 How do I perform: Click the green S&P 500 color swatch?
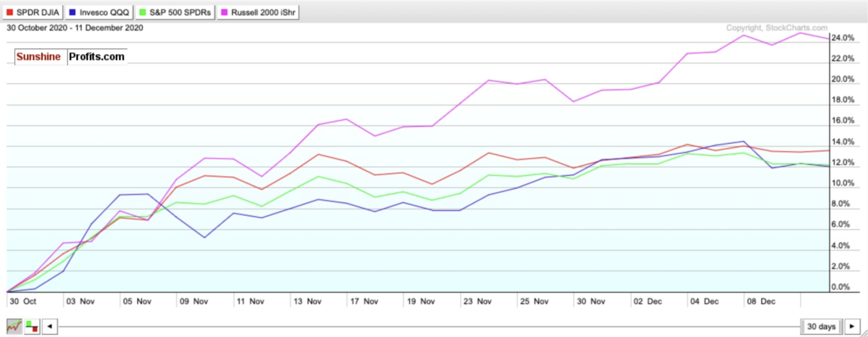(x=143, y=12)
